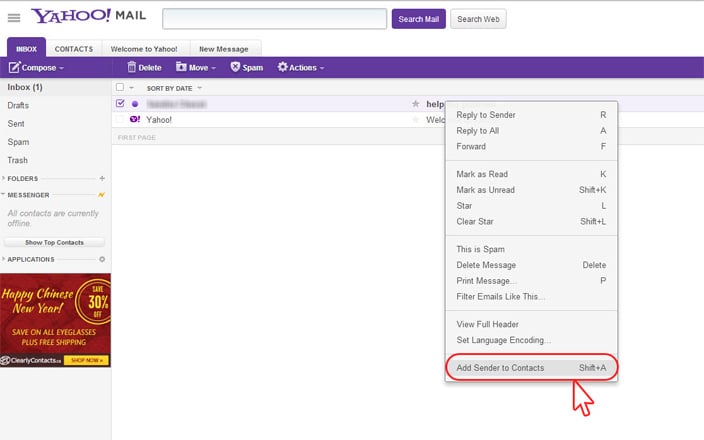This screenshot has height=440, width=704.
Task: Star the Yahoo! welcome email
Action: 415,119
